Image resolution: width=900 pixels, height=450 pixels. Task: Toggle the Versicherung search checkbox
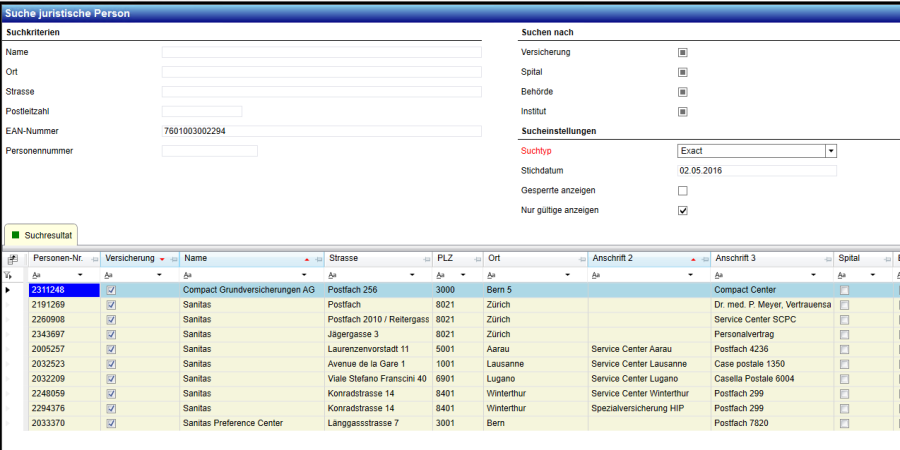(x=683, y=52)
